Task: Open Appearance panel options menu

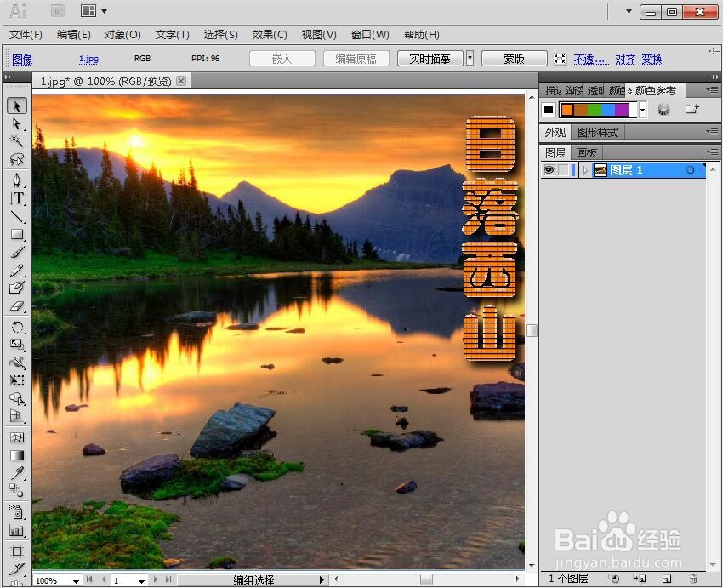Action: pos(711,131)
